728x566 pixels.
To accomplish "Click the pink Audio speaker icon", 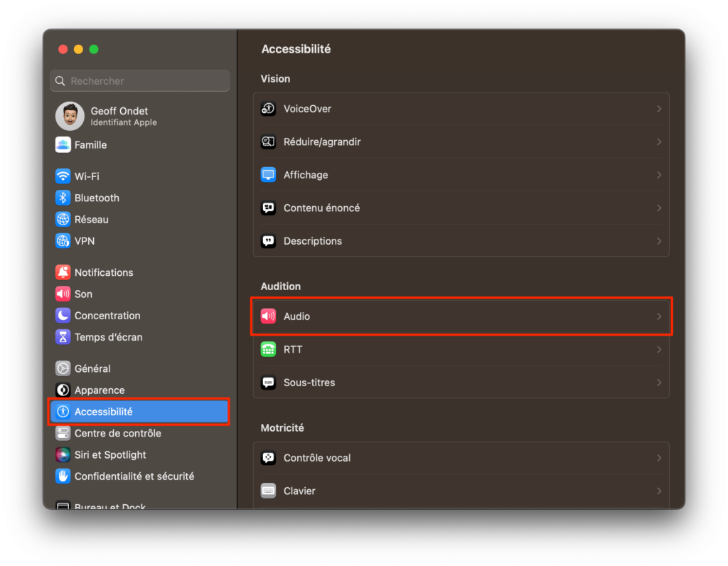I will (268, 316).
